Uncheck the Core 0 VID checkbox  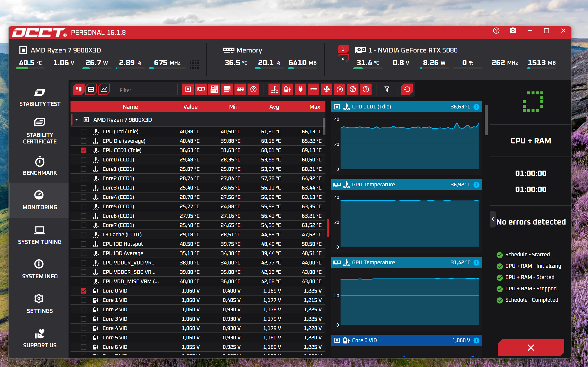(84, 291)
